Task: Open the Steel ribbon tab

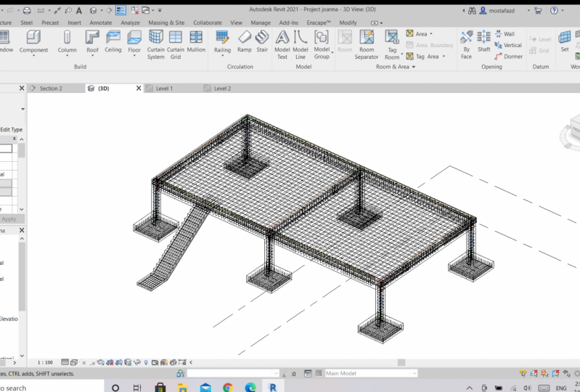Action: pos(27,23)
